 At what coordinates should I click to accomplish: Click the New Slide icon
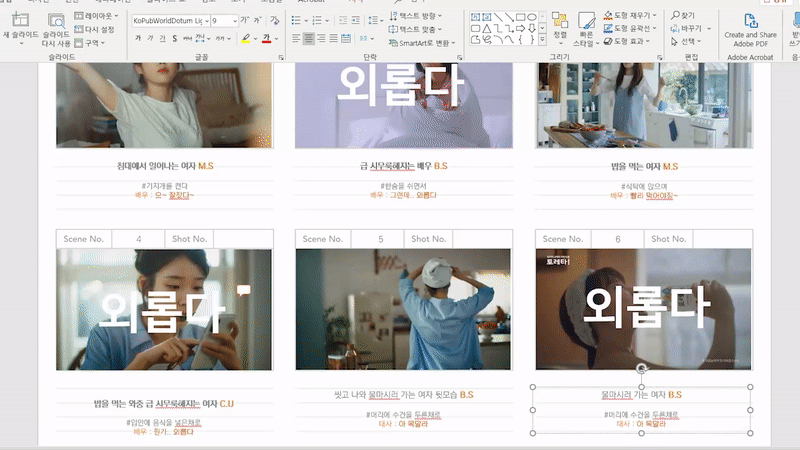(20, 20)
